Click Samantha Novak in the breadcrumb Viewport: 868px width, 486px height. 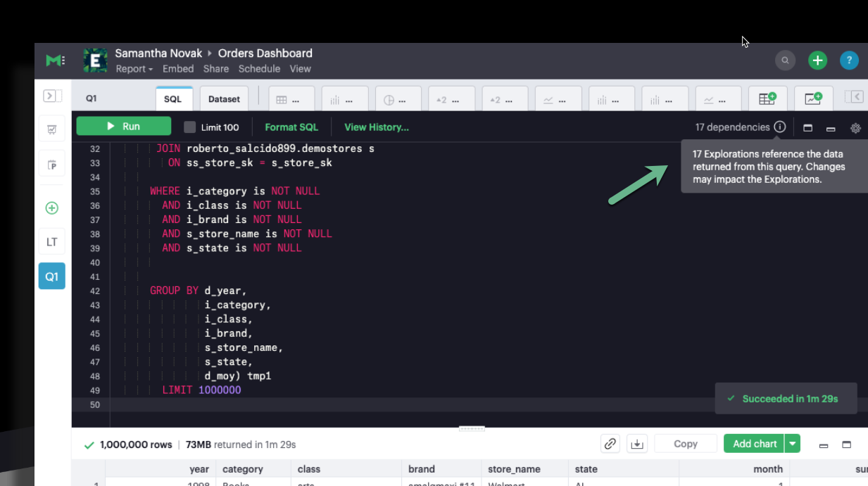pos(158,53)
